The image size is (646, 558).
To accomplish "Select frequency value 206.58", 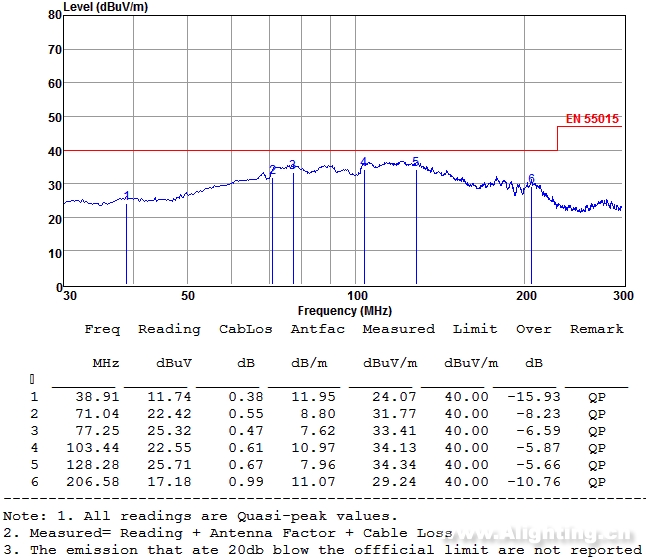I will (93, 482).
